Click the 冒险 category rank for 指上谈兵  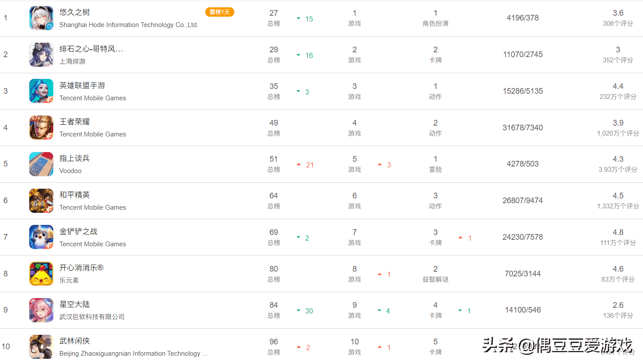(x=435, y=164)
